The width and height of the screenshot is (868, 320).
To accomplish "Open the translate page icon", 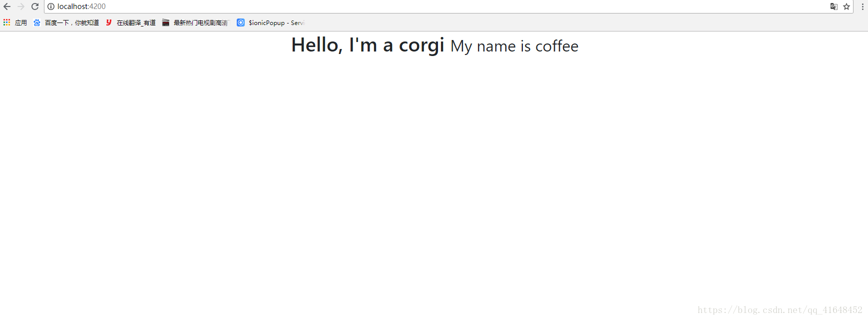I will (x=834, y=6).
